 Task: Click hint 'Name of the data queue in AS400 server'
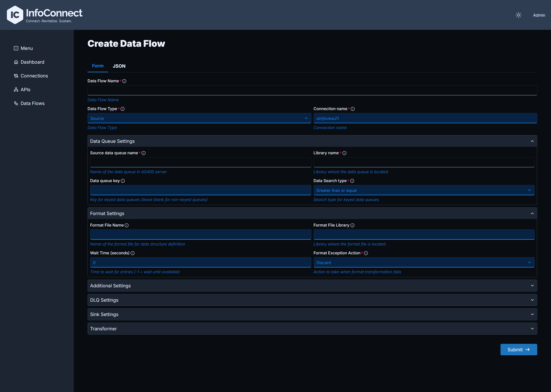point(128,172)
